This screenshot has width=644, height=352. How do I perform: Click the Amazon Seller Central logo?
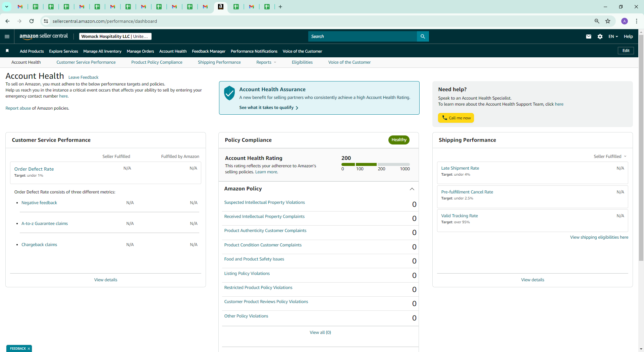pyautogui.click(x=44, y=36)
